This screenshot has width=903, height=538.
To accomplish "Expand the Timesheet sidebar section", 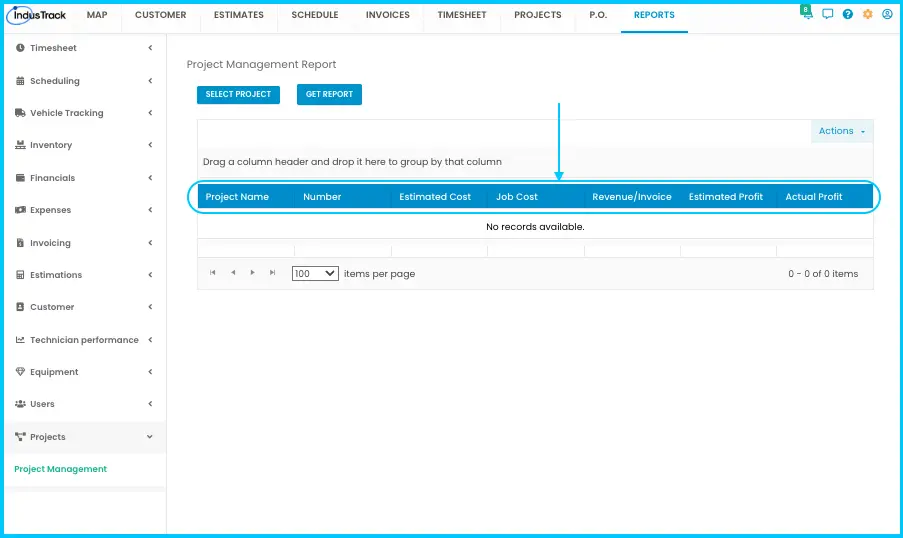I will [85, 48].
